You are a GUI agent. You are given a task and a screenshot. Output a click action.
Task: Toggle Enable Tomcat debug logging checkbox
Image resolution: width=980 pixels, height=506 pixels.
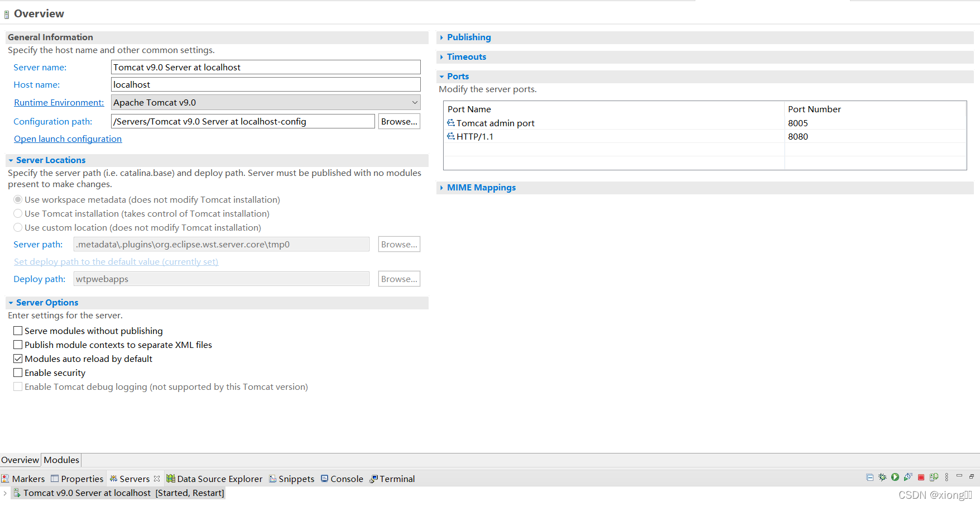click(x=18, y=386)
